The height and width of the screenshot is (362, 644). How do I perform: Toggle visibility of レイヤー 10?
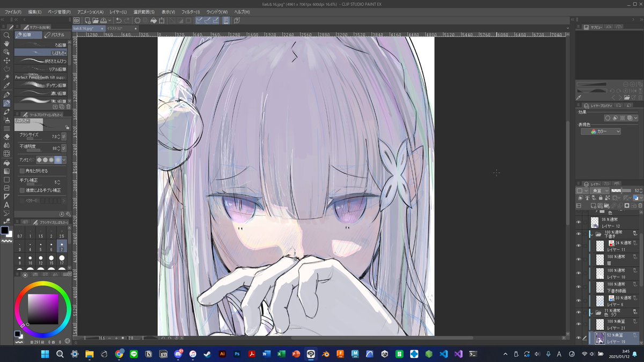(579, 274)
